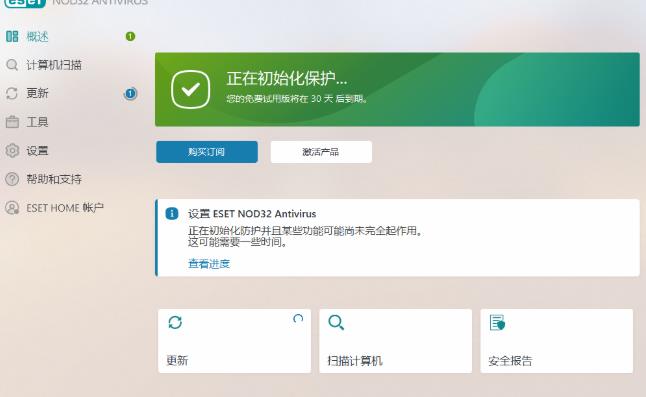The height and width of the screenshot is (397, 646).
Task: Open the 更新 card label
Action: click(177, 361)
